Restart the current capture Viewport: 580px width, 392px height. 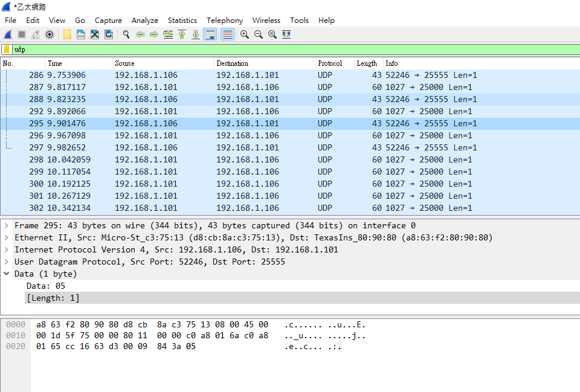tap(36, 34)
